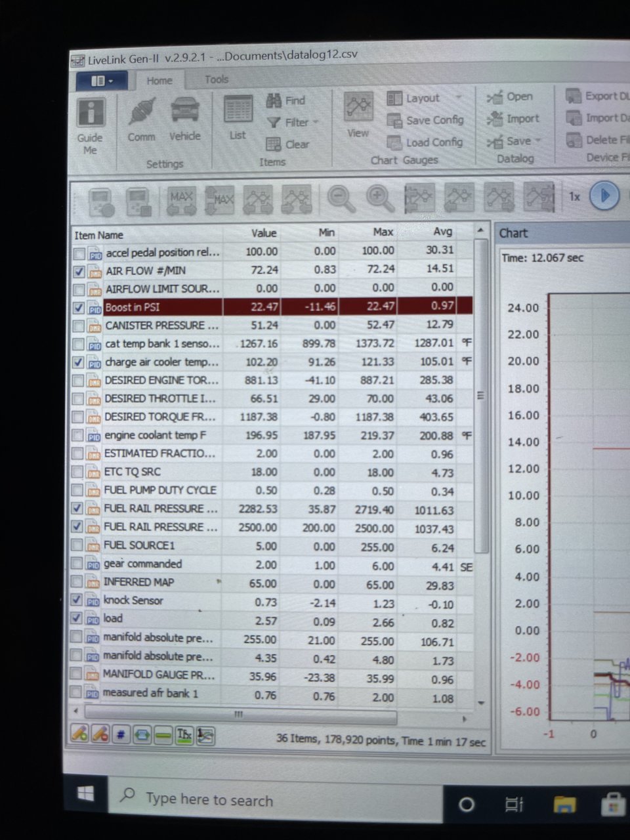
Task: Open Task View on the taskbar
Action: coord(514,804)
